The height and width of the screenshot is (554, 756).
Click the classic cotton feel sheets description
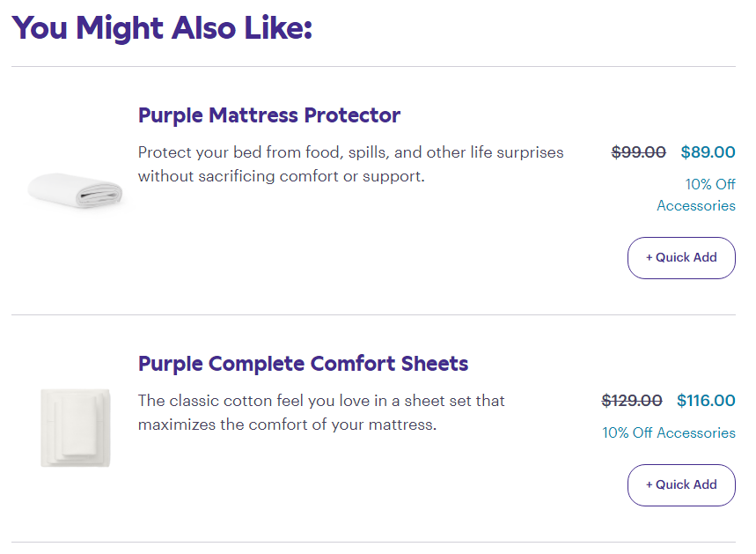(321, 412)
